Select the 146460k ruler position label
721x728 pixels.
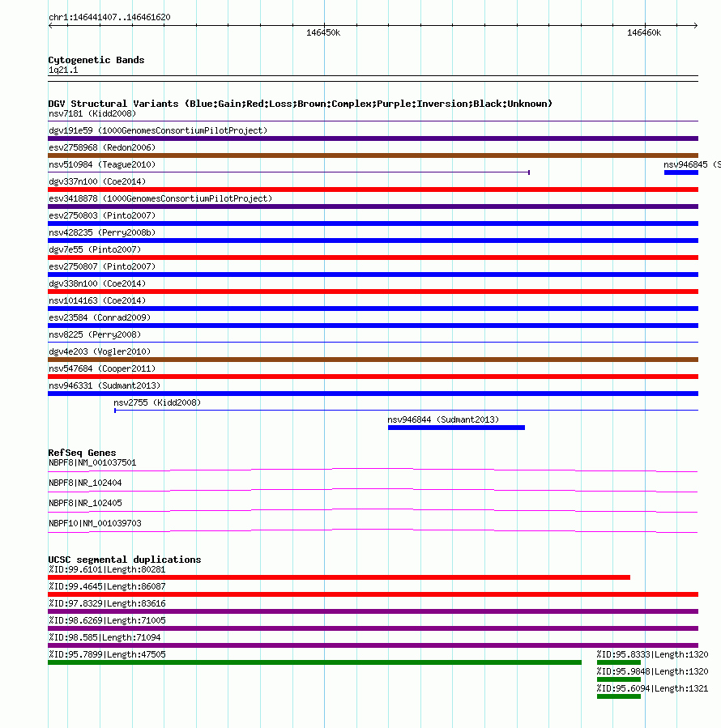pos(644,32)
